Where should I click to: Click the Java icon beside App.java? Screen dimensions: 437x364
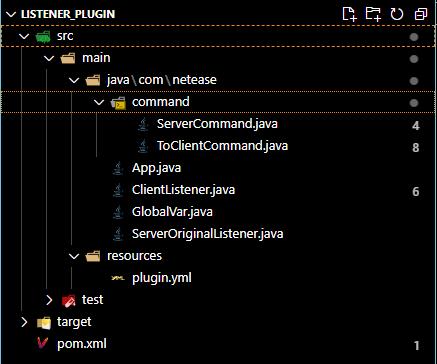point(118,168)
